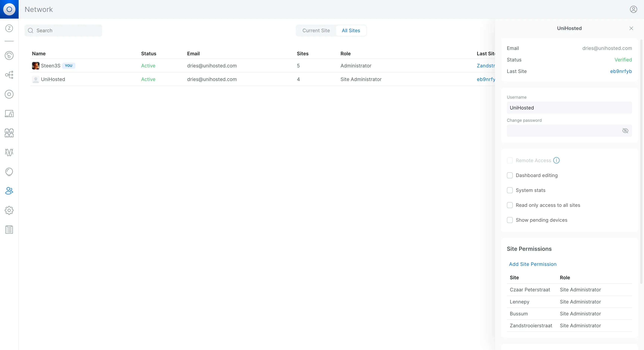Viewport: 644px width, 350px height.
Task: Enable Dashboard editing checkbox
Action: click(x=510, y=175)
